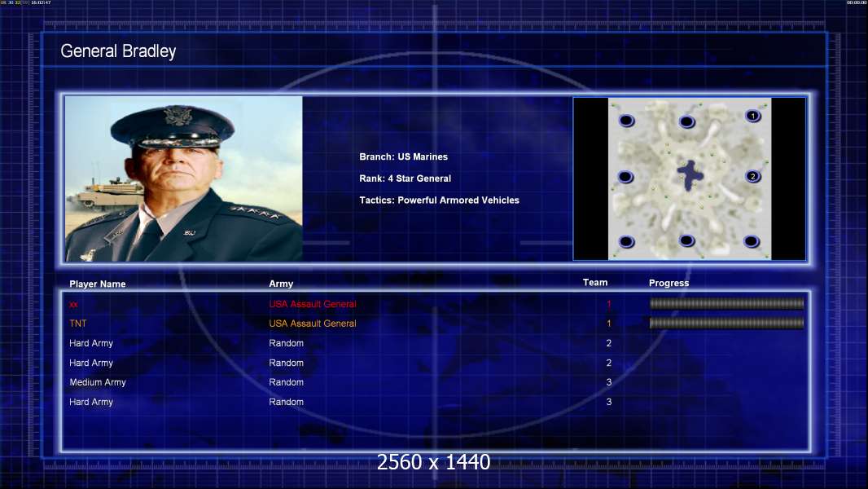Screen dimensions: 868x489
Task: Click team number '1' in TNT row
Action: point(609,324)
